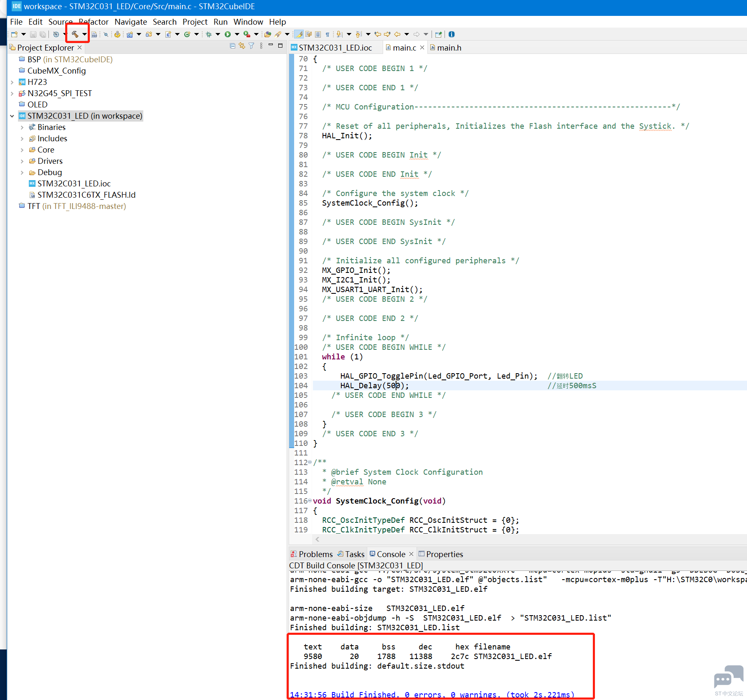Click the build configuration target icon
Image resolution: width=747 pixels, height=700 pixels.
pos(56,34)
